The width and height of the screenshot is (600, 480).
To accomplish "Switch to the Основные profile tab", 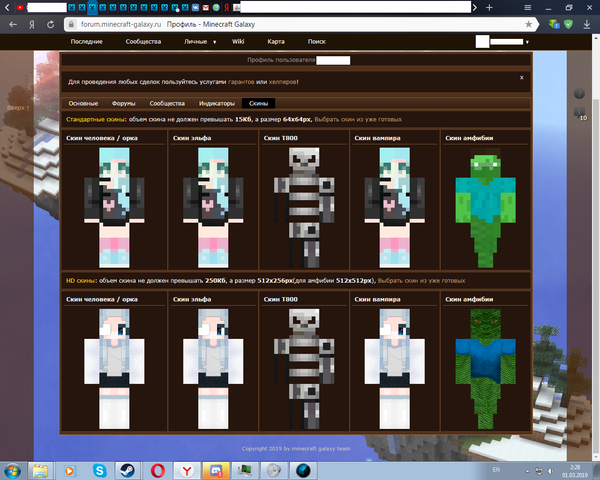I will [x=83, y=103].
